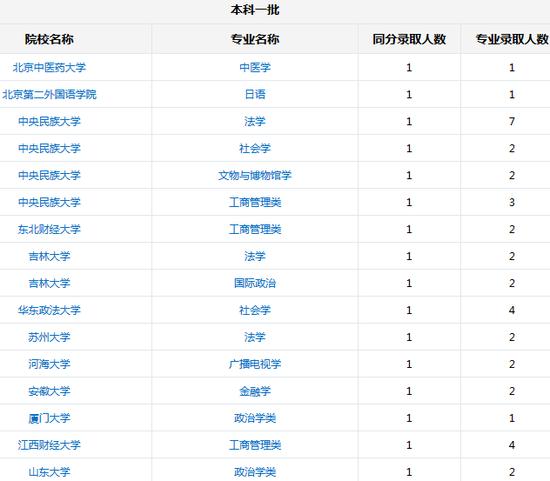Screen dimensions: 550x481
Task: Open 社会学 major link for 中央民族大学
Action: click(x=255, y=148)
